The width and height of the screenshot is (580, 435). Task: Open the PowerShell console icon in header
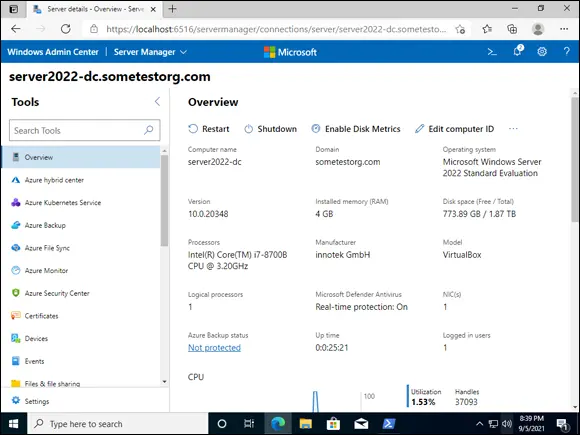[492, 52]
